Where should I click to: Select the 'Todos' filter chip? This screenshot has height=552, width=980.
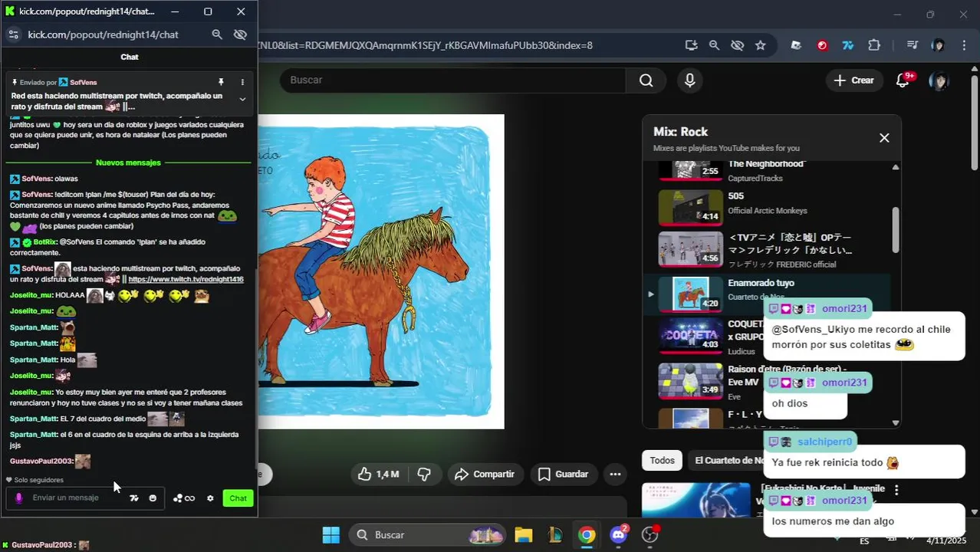click(x=662, y=460)
